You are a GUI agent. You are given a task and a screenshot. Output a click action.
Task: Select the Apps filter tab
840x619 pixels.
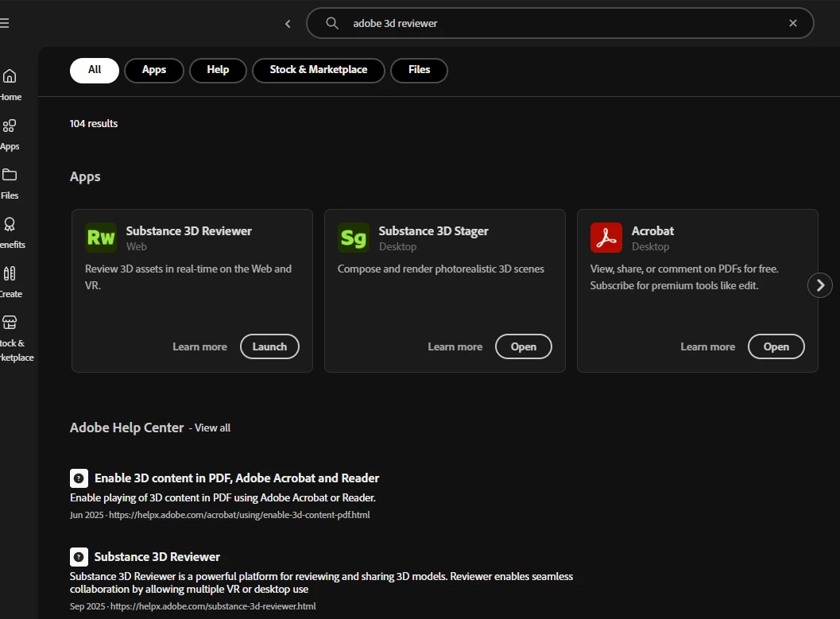pos(153,70)
